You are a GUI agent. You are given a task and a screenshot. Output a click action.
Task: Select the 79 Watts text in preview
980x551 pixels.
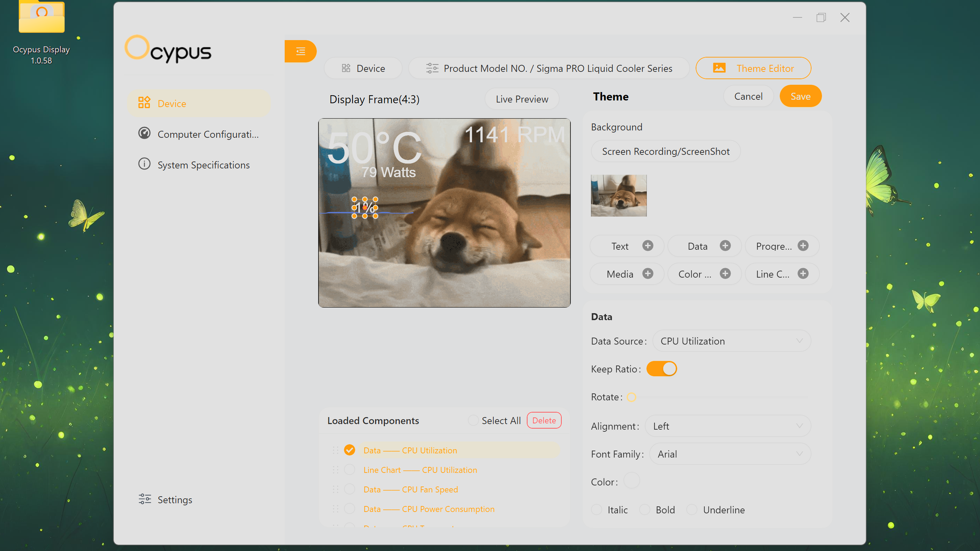click(388, 172)
